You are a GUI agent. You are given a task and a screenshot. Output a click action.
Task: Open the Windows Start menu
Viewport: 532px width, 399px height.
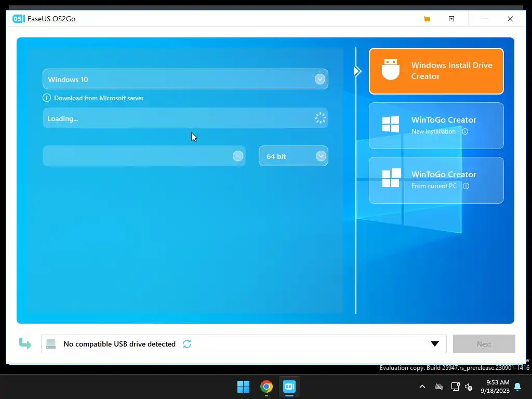[243, 387]
